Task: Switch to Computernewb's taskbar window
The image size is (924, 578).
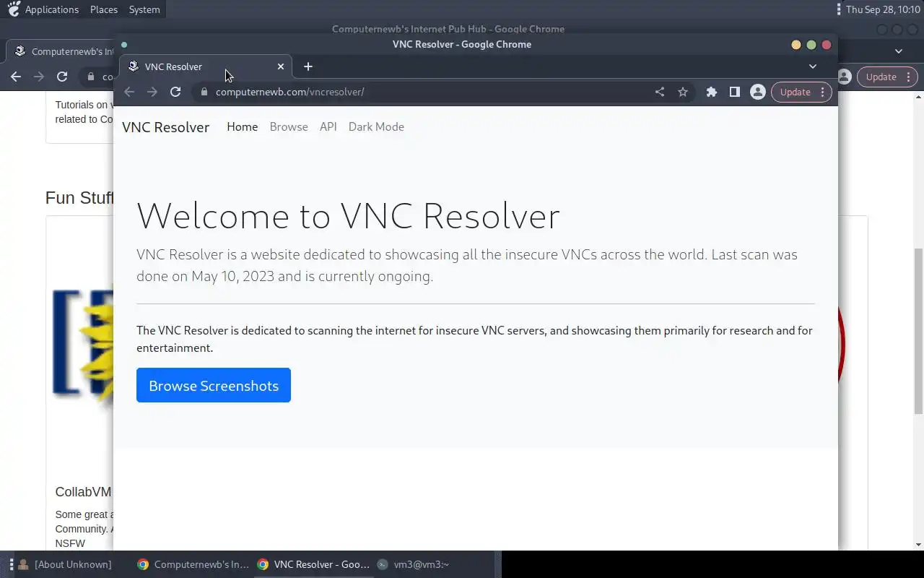Action: point(193,564)
